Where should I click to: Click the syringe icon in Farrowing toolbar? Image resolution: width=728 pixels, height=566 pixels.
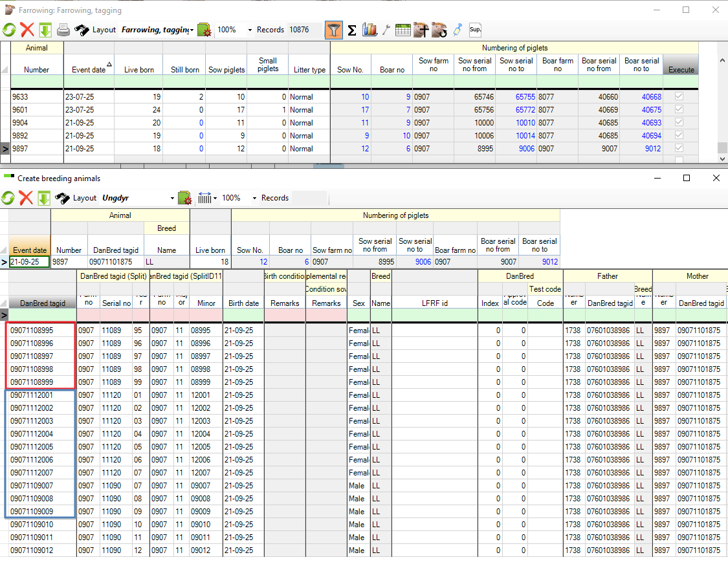click(x=458, y=30)
